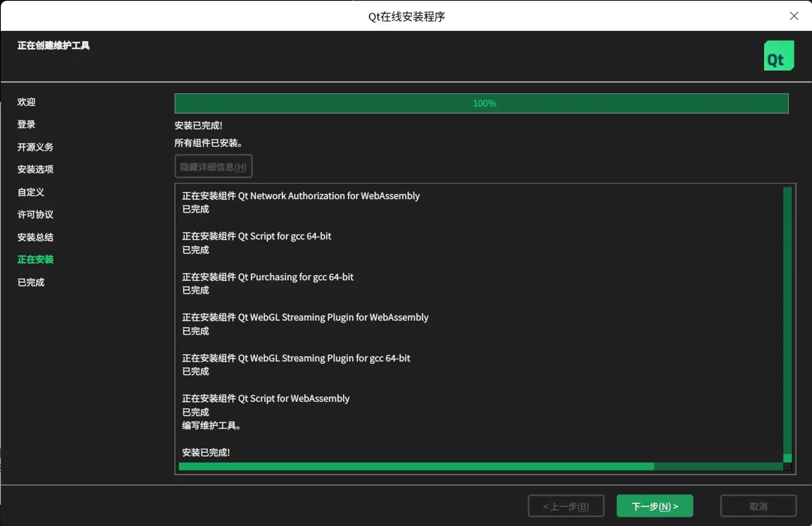This screenshot has height=526, width=812.
Task: Select the 欢迎 step in sidebar
Action: (26, 102)
